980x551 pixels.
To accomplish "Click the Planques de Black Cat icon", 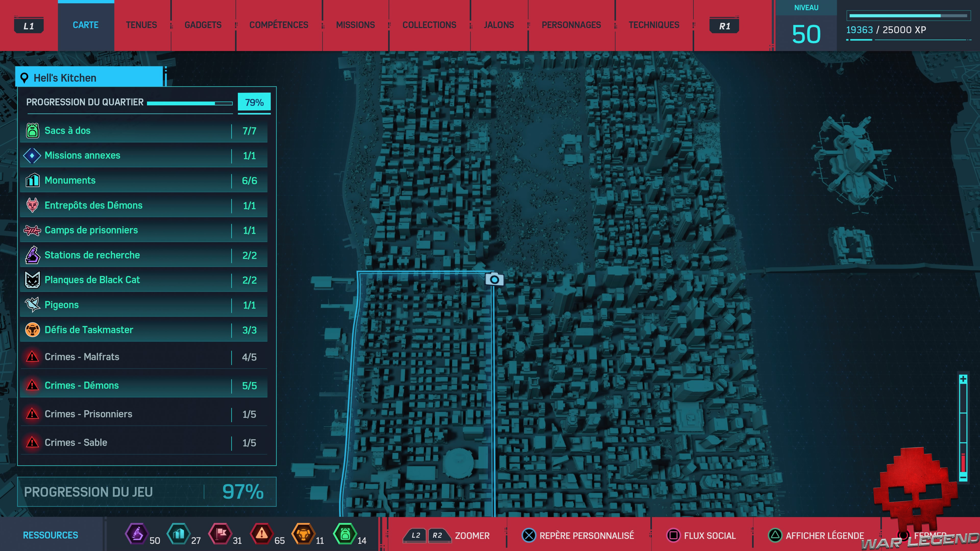I will pyautogui.click(x=32, y=280).
